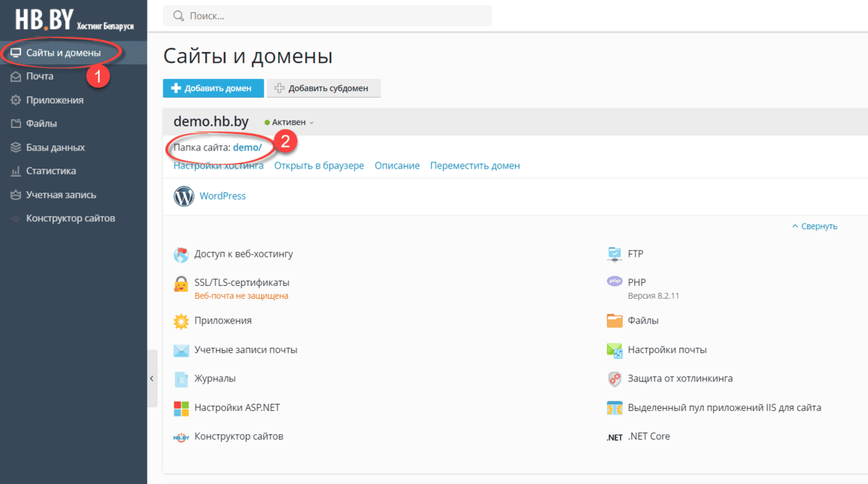This screenshot has width=868, height=484.
Task: Open the mail accounts envelope icon
Action: (181, 350)
